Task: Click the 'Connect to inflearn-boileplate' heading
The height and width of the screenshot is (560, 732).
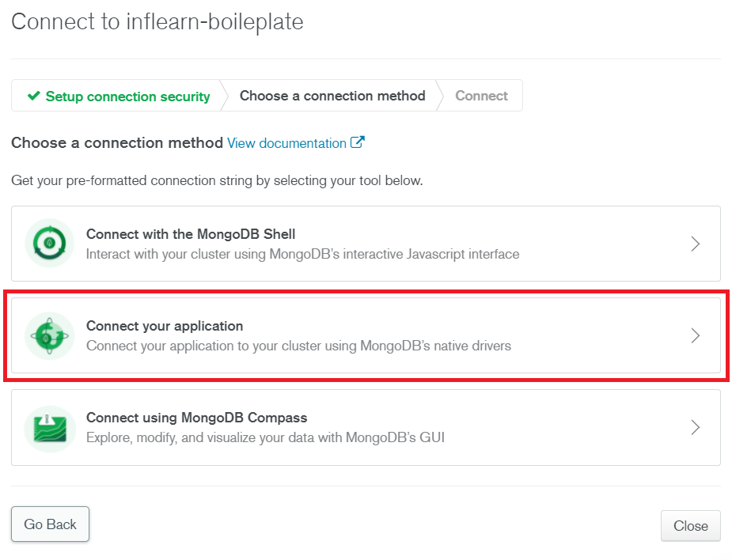Action: coord(157,22)
